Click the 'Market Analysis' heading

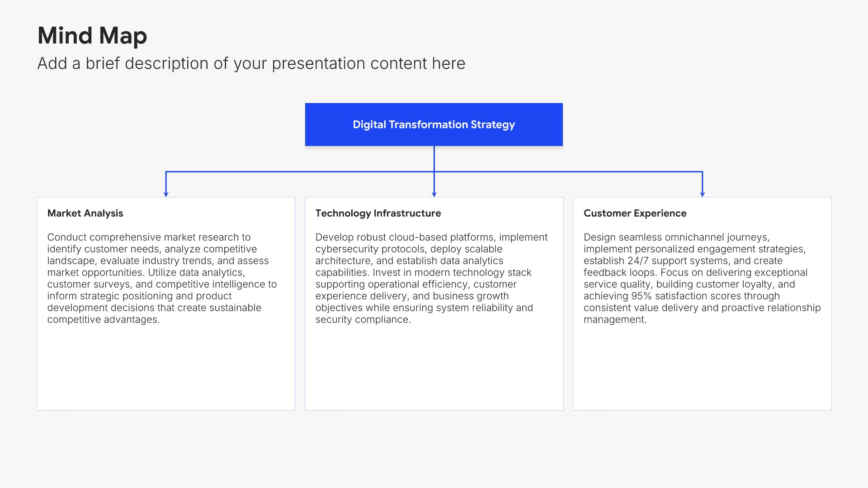pos(85,213)
